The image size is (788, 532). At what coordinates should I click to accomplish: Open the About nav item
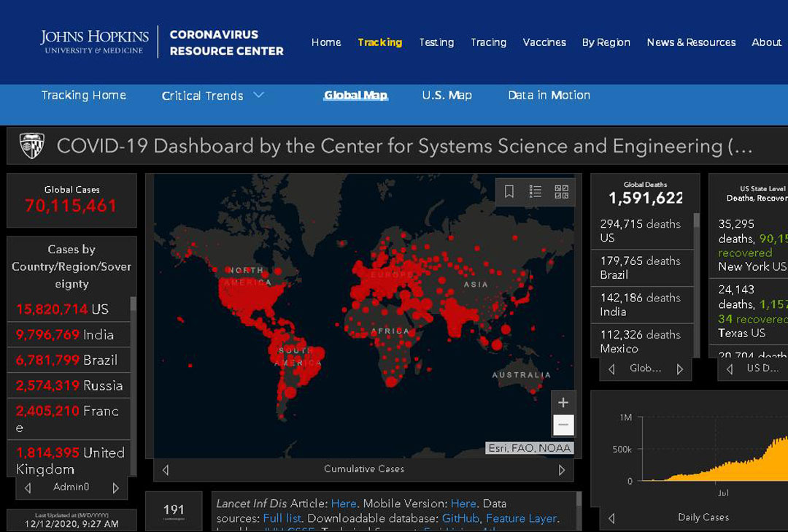click(x=766, y=42)
